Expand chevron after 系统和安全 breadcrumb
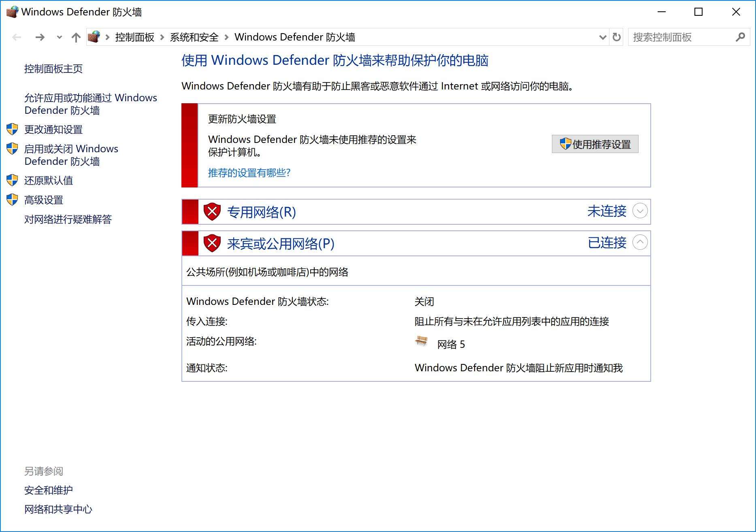 [x=226, y=37]
